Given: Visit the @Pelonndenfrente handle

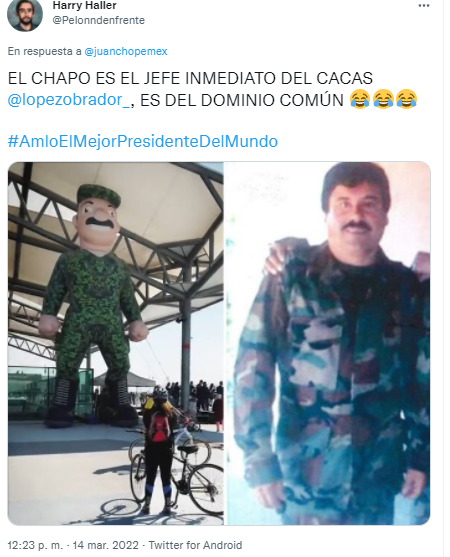Looking at the screenshot, I should pos(99,20).
